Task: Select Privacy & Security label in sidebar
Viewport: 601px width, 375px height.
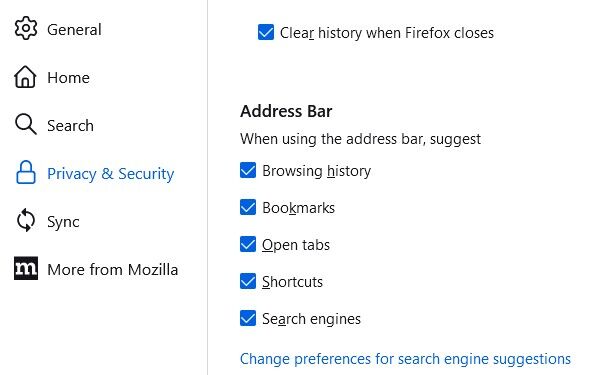Action: click(110, 173)
